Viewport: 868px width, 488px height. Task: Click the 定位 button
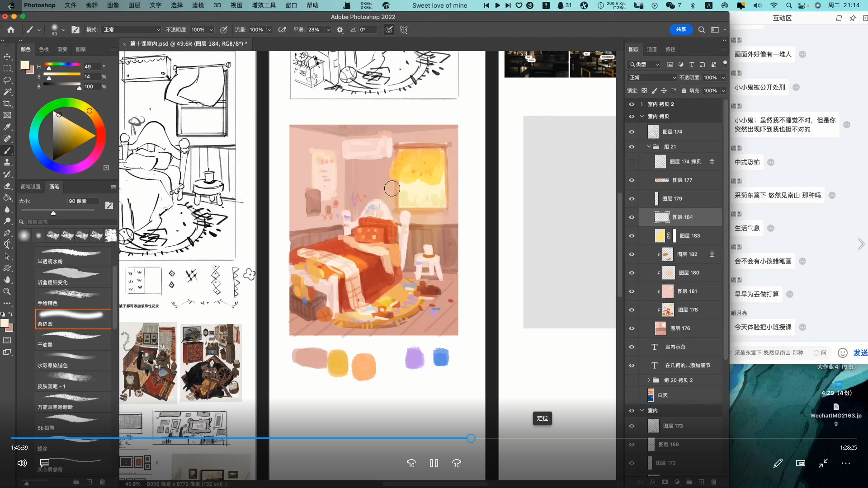(542, 418)
